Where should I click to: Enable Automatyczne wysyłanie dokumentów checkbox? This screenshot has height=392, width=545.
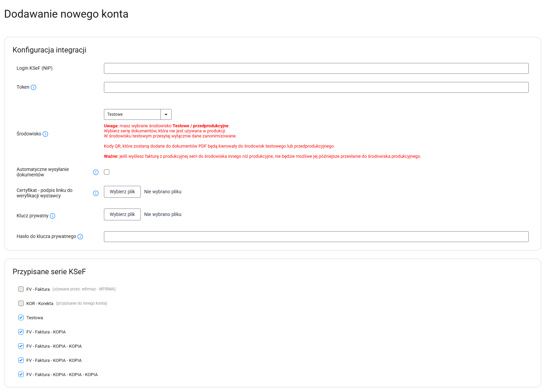[x=107, y=172]
